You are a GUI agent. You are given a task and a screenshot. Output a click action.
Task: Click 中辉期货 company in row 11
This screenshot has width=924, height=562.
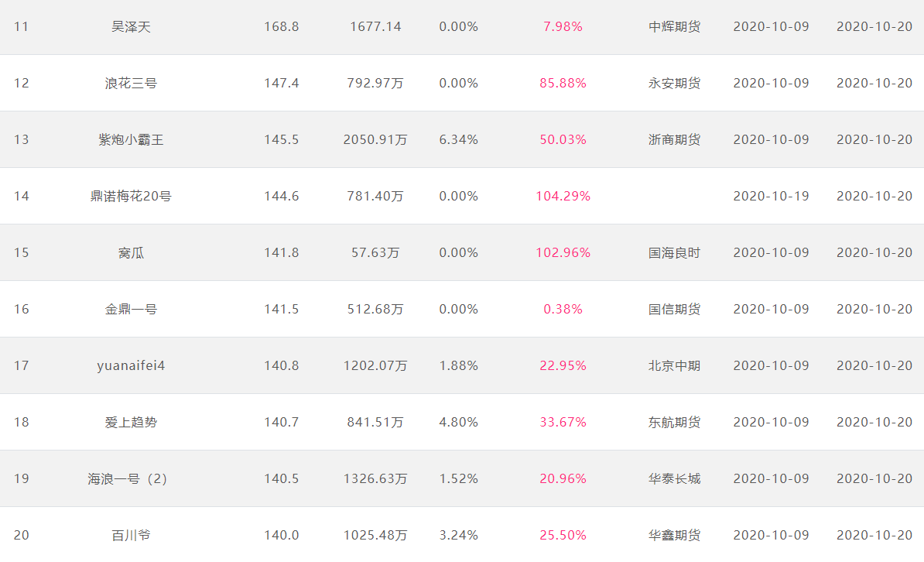click(x=674, y=26)
